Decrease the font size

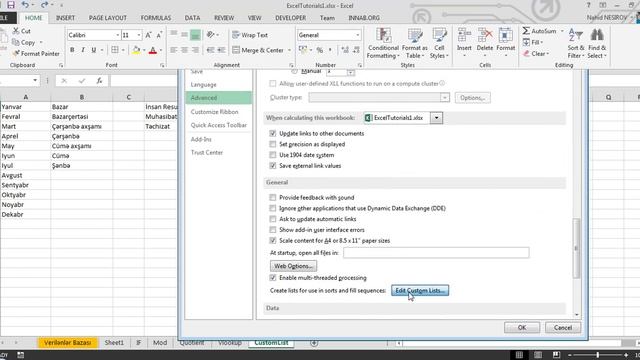tap(159, 35)
